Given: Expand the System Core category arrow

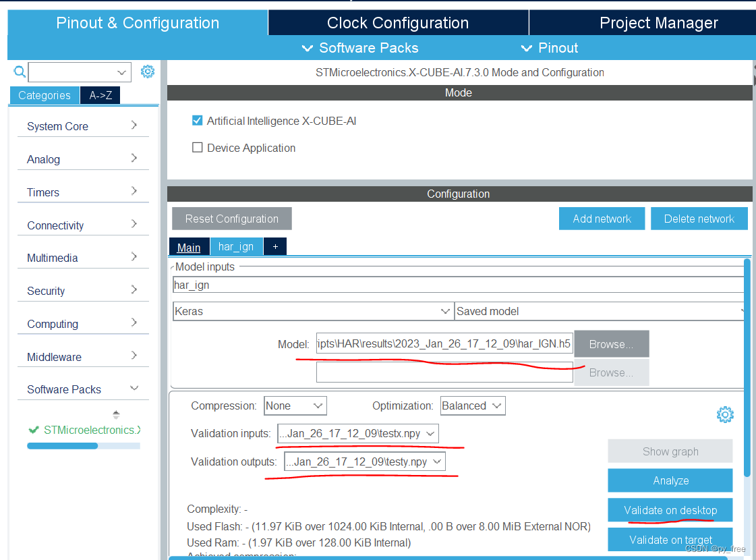Looking at the screenshot, I should 134,125.
